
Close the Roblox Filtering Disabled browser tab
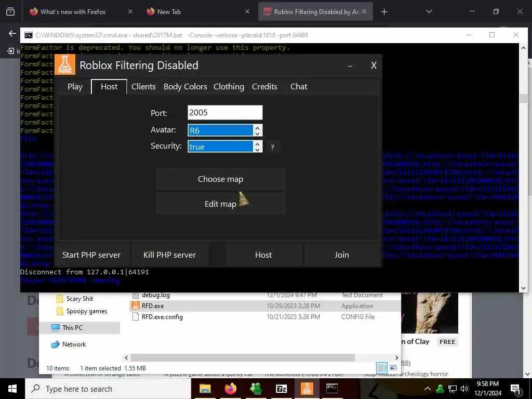364,11
